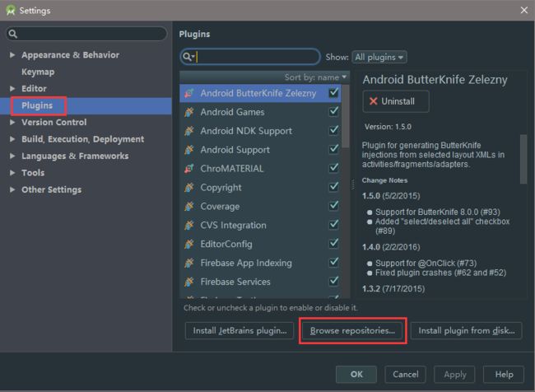
Task: Click the Firebase Services plugin icon
Action: pyautogui.click(x=189, y=282)
